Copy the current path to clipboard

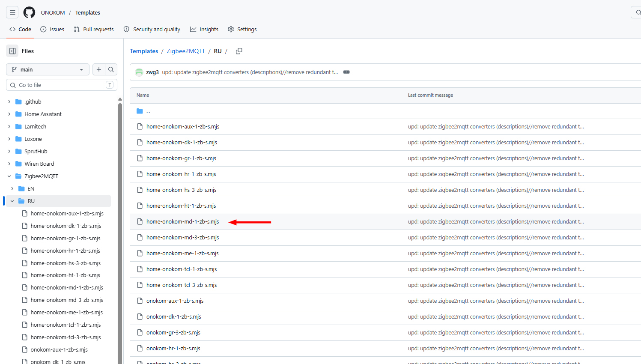tap(239, 51)
